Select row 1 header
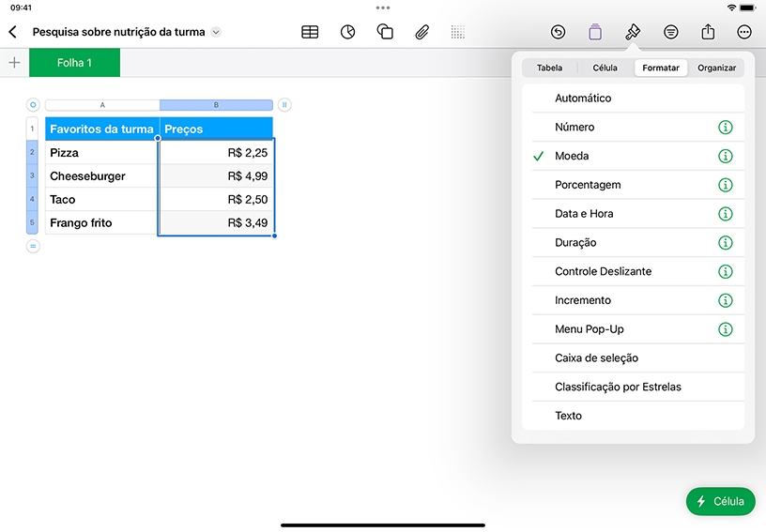This screenshot has height=532, width=766. 32,129
